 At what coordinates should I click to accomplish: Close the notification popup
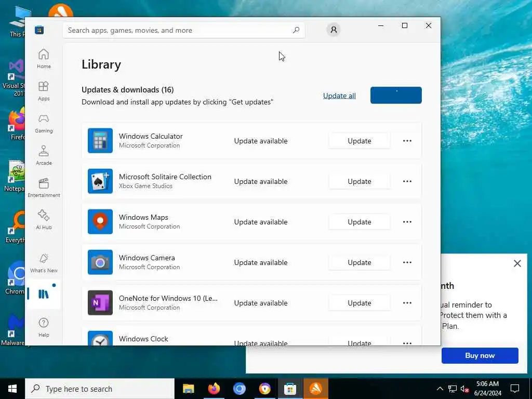coord(517,263)
